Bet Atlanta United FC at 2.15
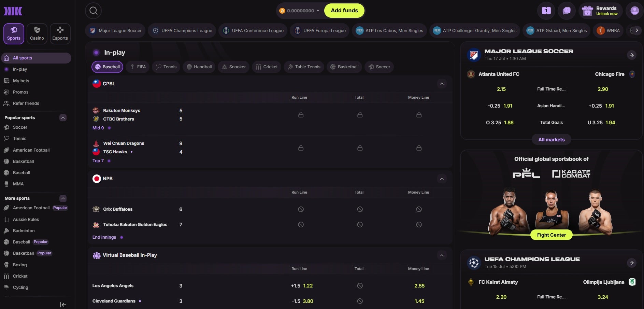644x309 pixels. (x=501, y=89)
